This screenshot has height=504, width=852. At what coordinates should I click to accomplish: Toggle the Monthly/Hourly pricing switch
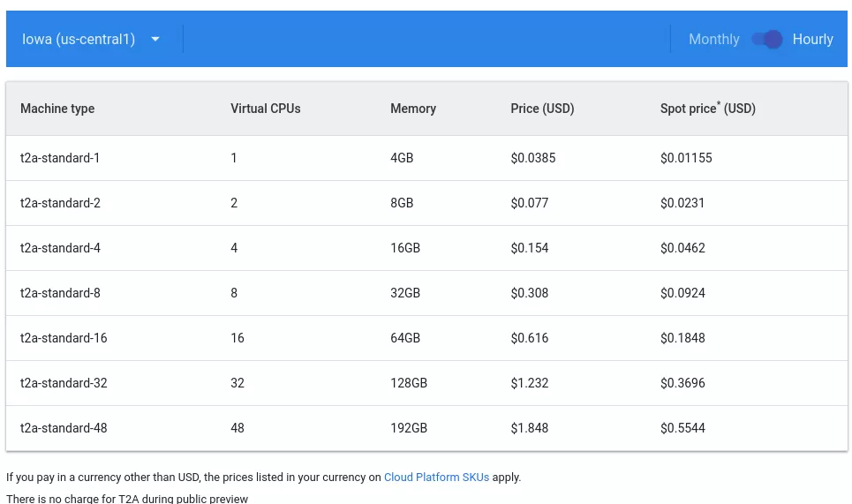click(766, 39)
